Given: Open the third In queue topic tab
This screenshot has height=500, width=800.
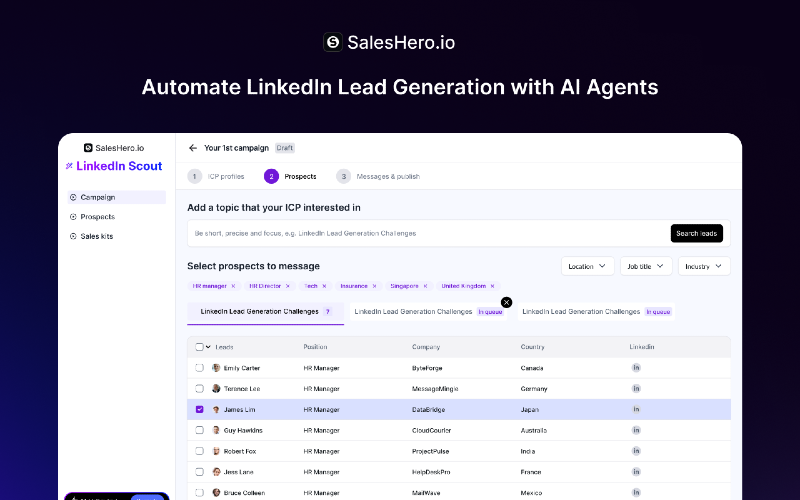Looking at the screenshot, I should [596, 312].
